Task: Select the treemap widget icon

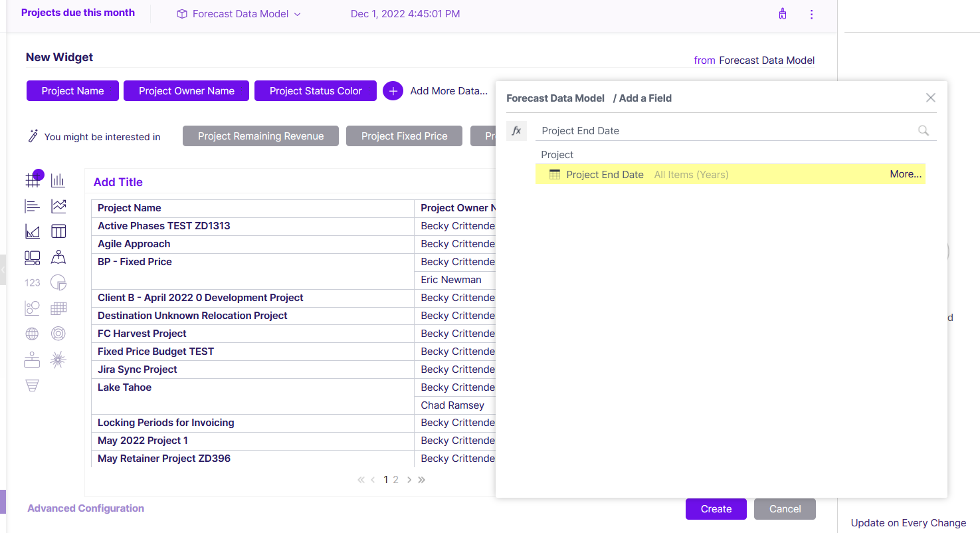Action: [33, 257]
